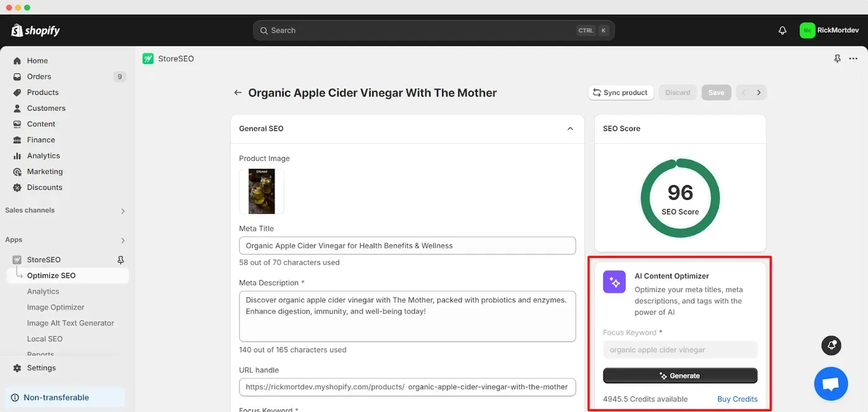Click the AI Focus Keyword field
Viewport: 868px width, 412px height.
coord(680,350)
